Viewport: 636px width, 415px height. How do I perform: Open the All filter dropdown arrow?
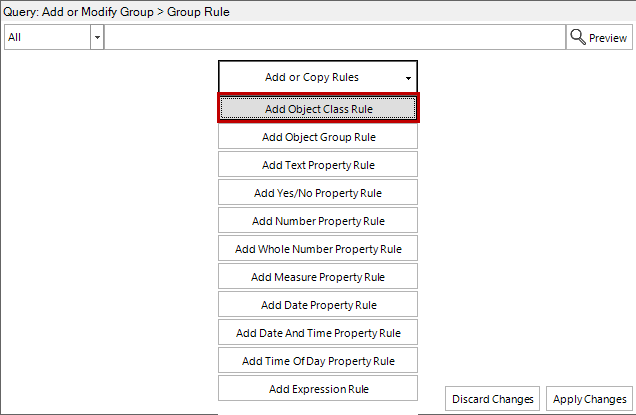(x=97, y=37)
